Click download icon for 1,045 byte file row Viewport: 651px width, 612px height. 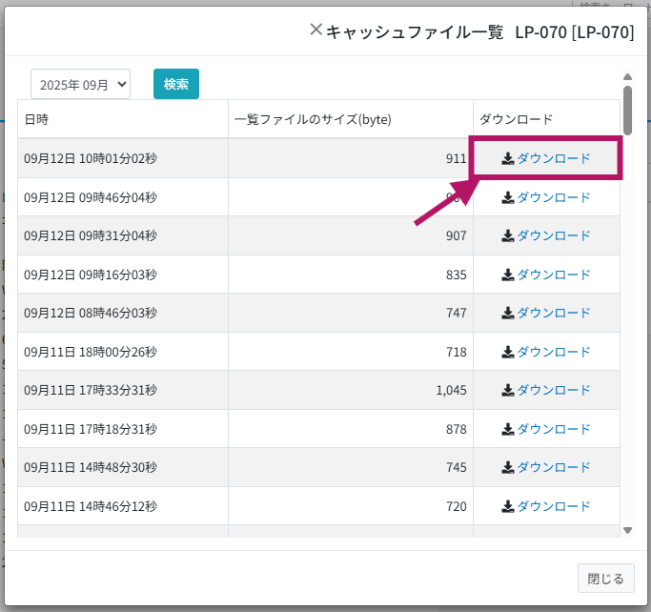508,390
